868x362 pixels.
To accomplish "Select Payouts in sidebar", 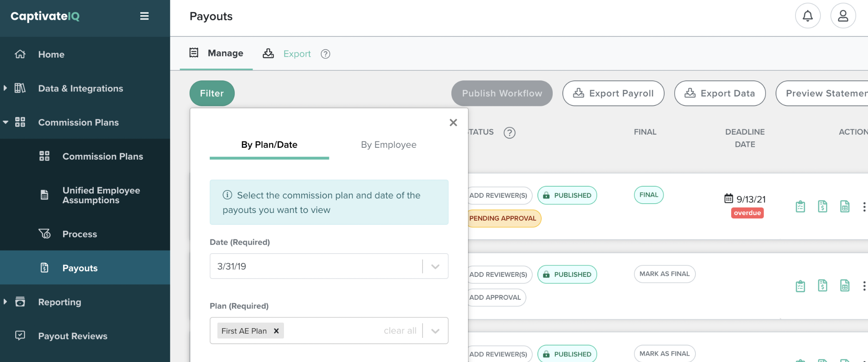I will coord(85,268).
